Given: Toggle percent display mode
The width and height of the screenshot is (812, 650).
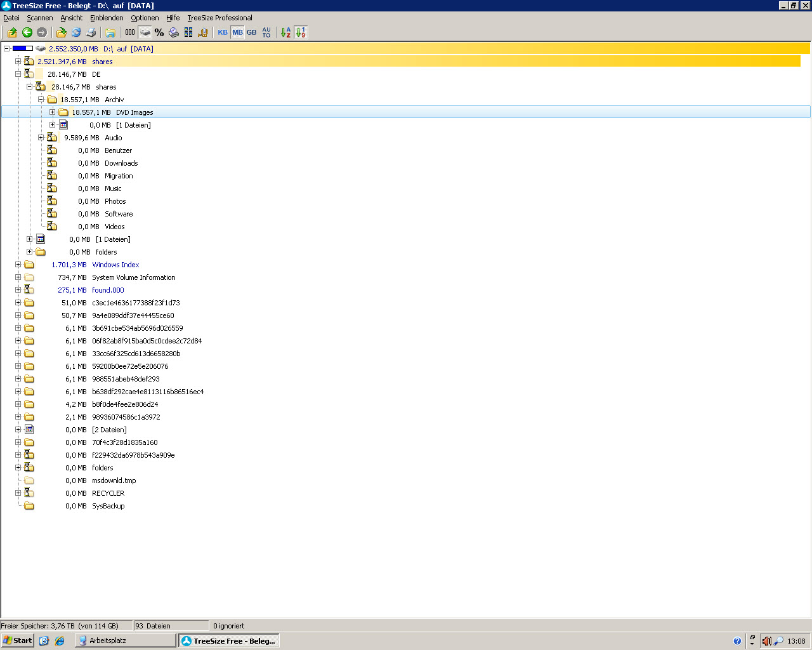Looking at the screenshot, I should [x=159, y=32].
